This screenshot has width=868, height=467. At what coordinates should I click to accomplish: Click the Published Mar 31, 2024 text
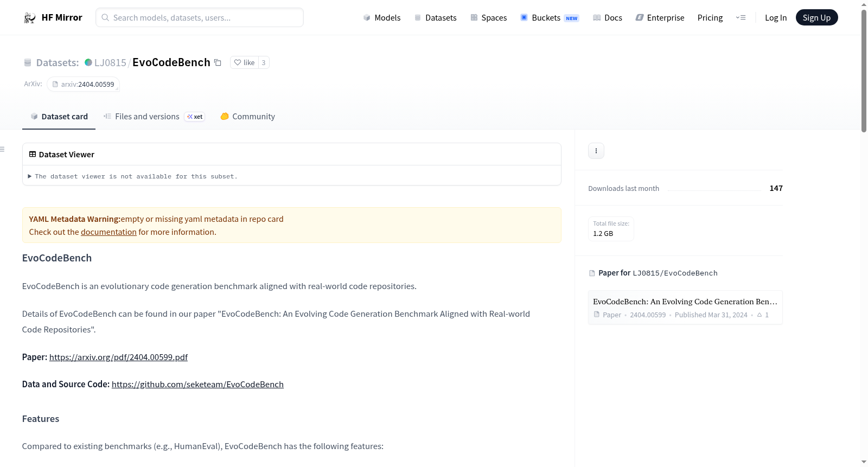[x=711, y=315]
